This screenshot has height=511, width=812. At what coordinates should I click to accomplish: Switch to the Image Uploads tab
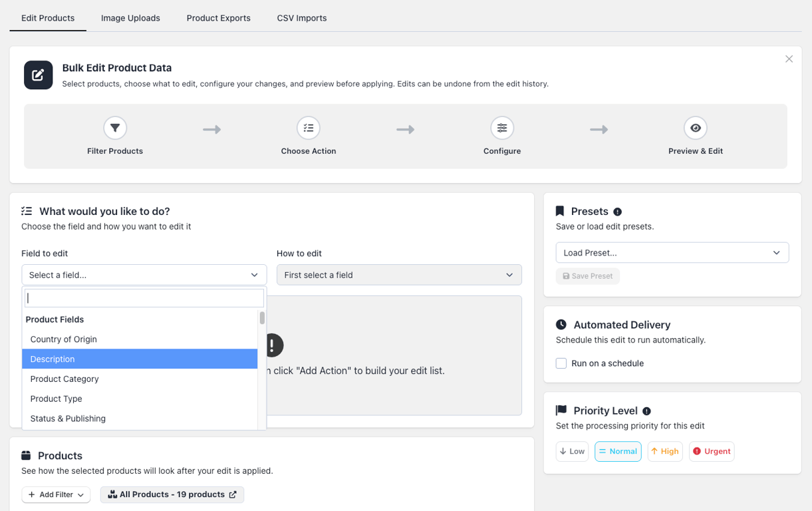click(x=130, y=18)
